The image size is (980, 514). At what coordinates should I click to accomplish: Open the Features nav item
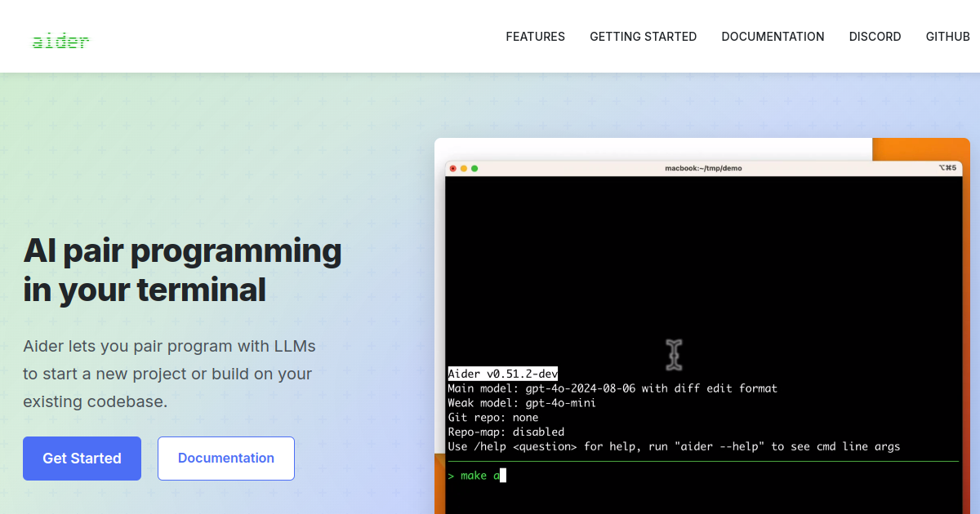click(535, 37)
